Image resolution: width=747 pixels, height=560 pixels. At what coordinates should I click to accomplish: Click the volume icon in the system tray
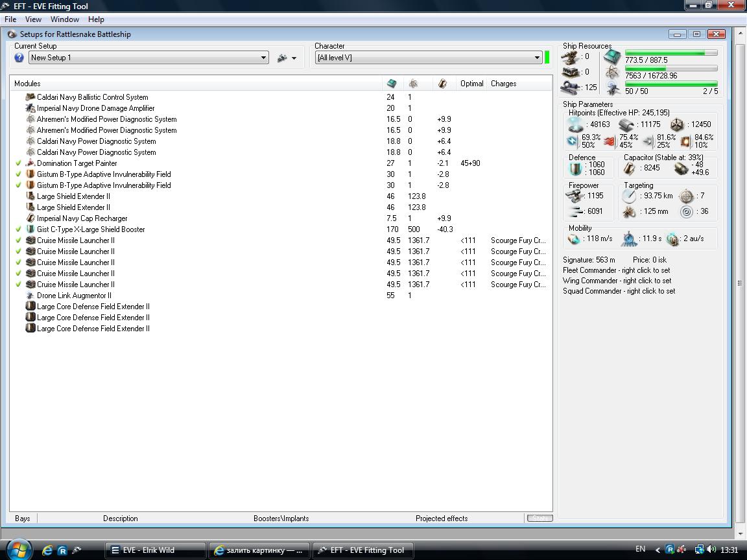(x=711, y=550)
